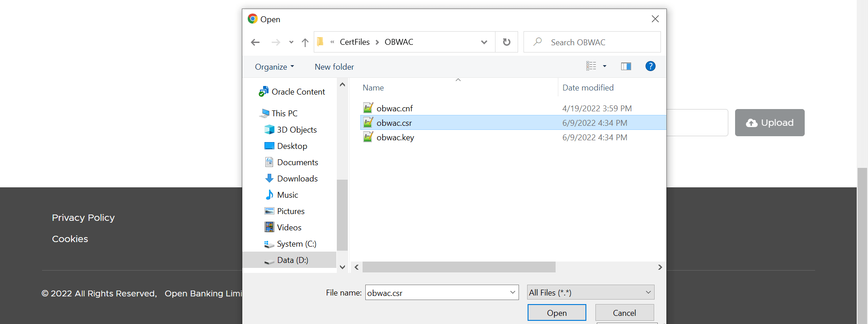The image size is (868, 324).
Task: Click the Data (D:) drive icon
Action: (269, 261)
